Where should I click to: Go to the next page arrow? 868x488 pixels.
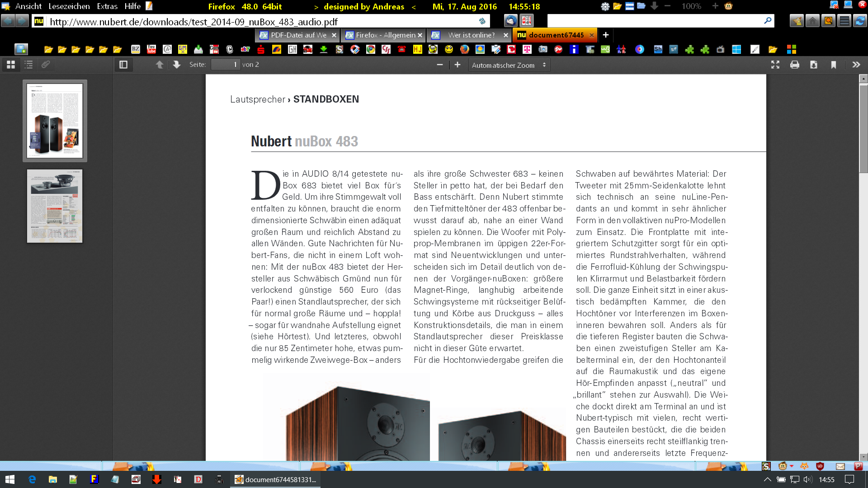pyautogui.click(x=177, y=65)
